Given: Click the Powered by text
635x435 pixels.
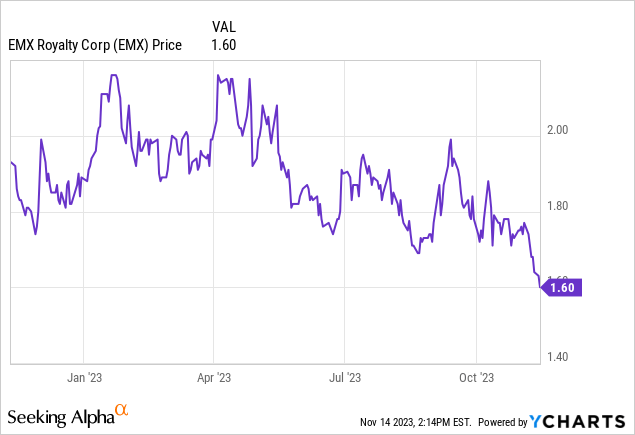Looking at the screenshot, I should [x=503, y=422].
